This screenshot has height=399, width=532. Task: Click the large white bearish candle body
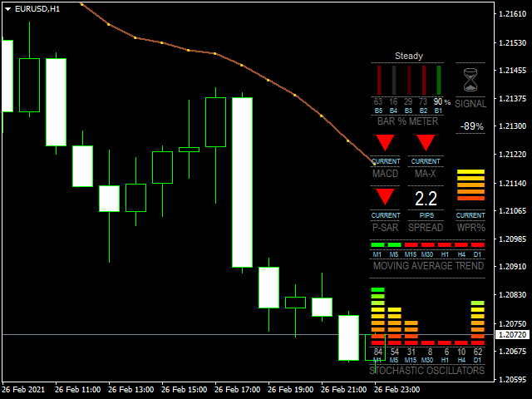pyautogui.click(x=242, y=182)
